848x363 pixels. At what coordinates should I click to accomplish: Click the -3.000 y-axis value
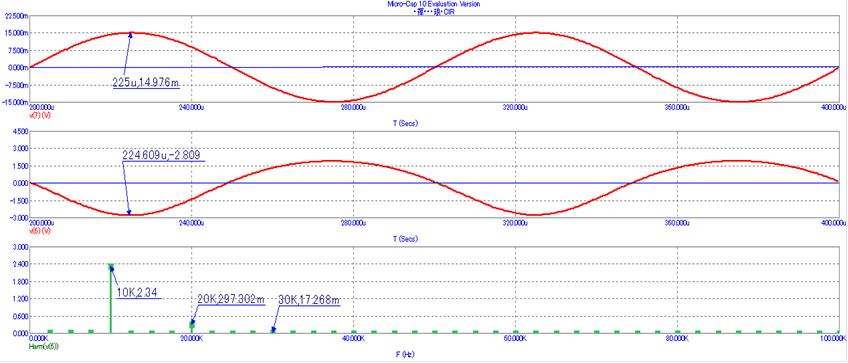click(x=19, y=217)
